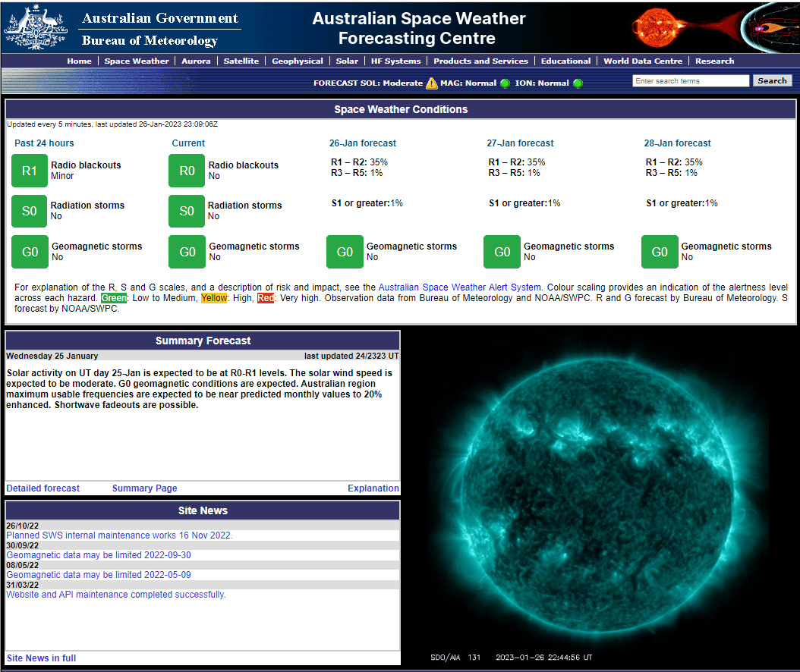This screenshot has width=800, height=672.
Task: Click the G0 badge in the 28-Jan forecast
Action: tap(660, 252)
